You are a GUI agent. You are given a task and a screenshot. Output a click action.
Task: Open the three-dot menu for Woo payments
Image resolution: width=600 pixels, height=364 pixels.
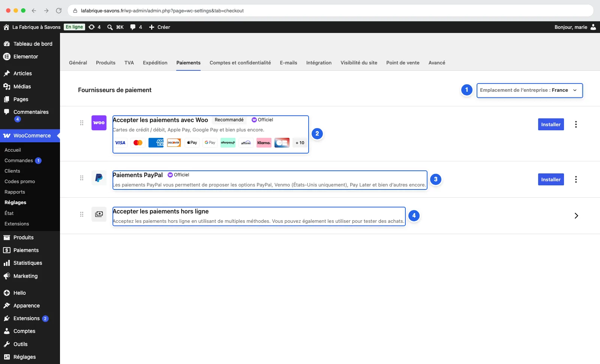[576, 124]
